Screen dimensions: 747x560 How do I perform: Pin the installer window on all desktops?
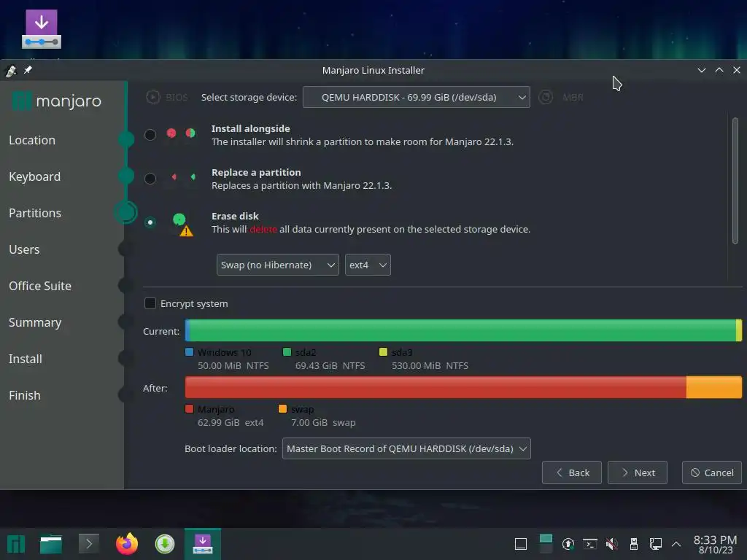[x=28, y=70]
